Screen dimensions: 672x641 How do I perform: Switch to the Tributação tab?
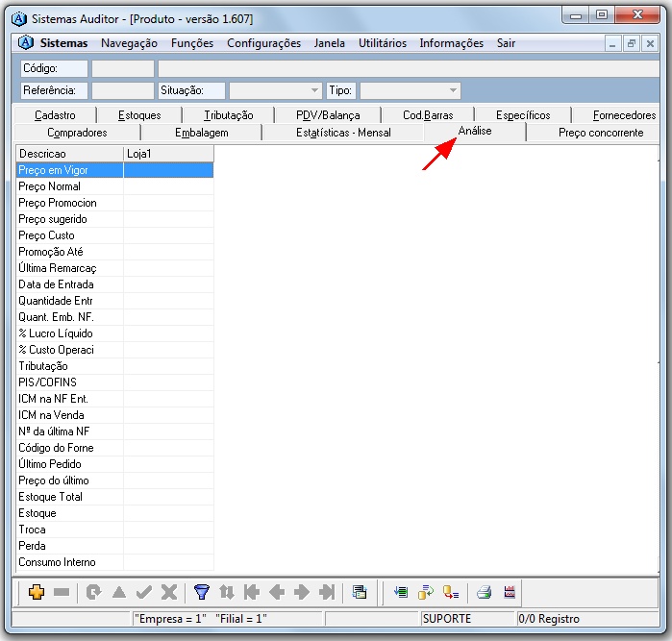[x=229, y=115]
